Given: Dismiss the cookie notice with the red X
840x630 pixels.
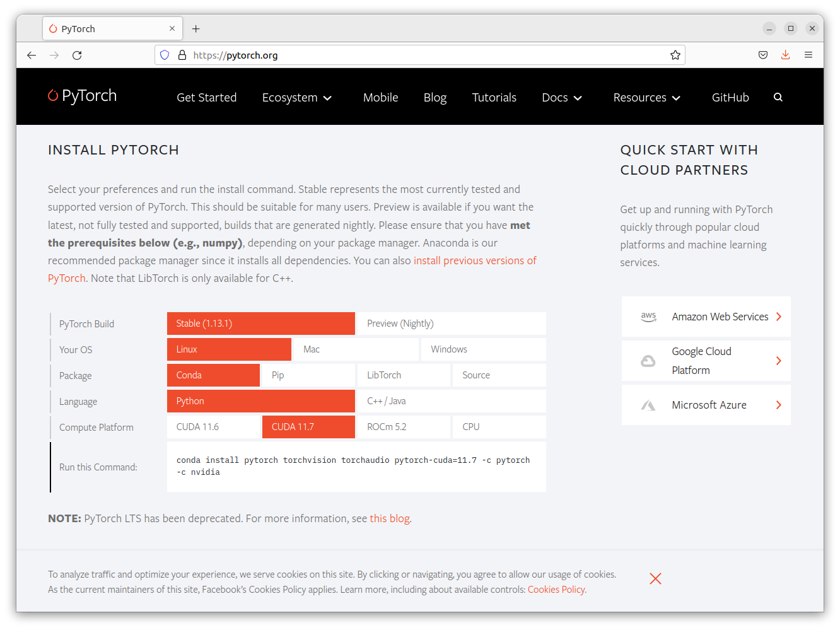Looking at the screenshot, I should [656, 579].
